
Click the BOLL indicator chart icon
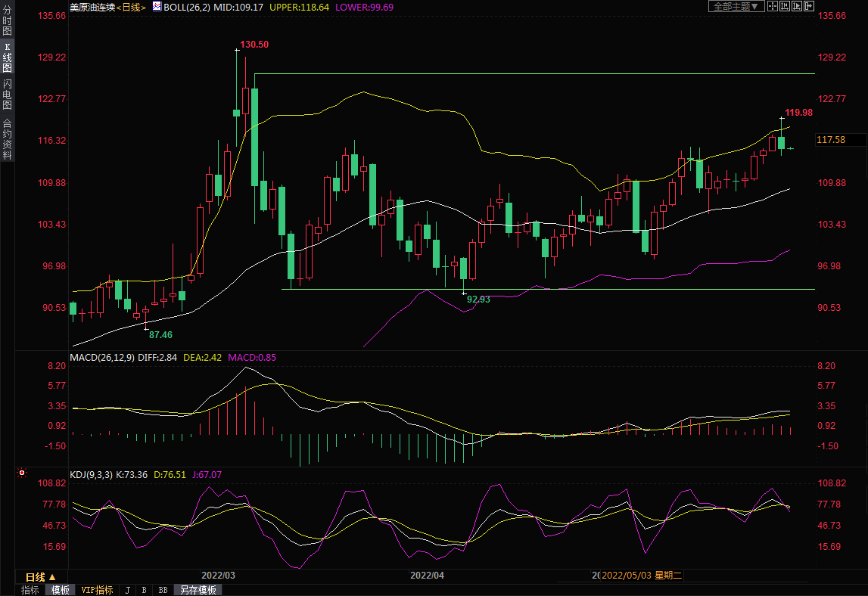[157, 6]
